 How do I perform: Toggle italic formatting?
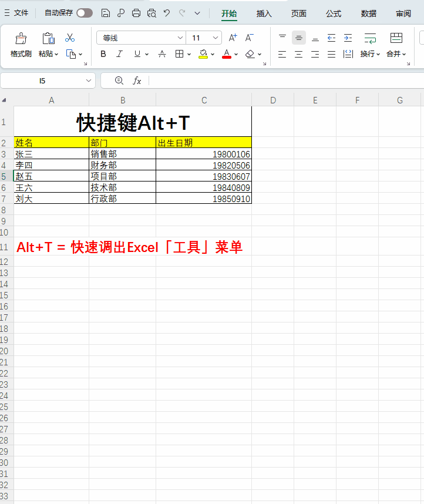tap(120, 54)
